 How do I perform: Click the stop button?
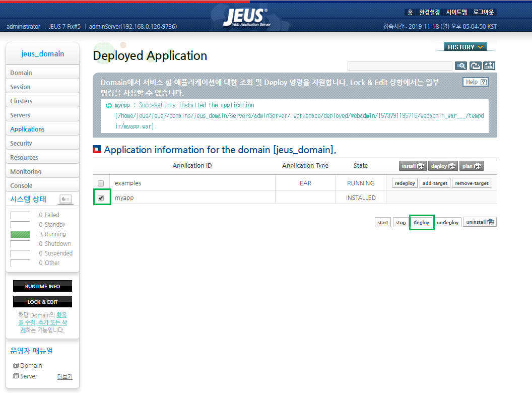(x=401, y=222)
